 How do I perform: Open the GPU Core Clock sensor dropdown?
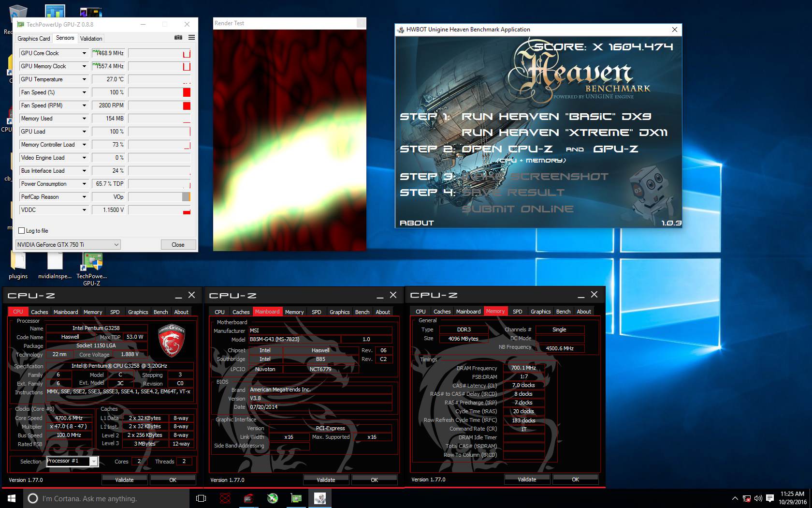pyautogui.click(x=84, y=53)
